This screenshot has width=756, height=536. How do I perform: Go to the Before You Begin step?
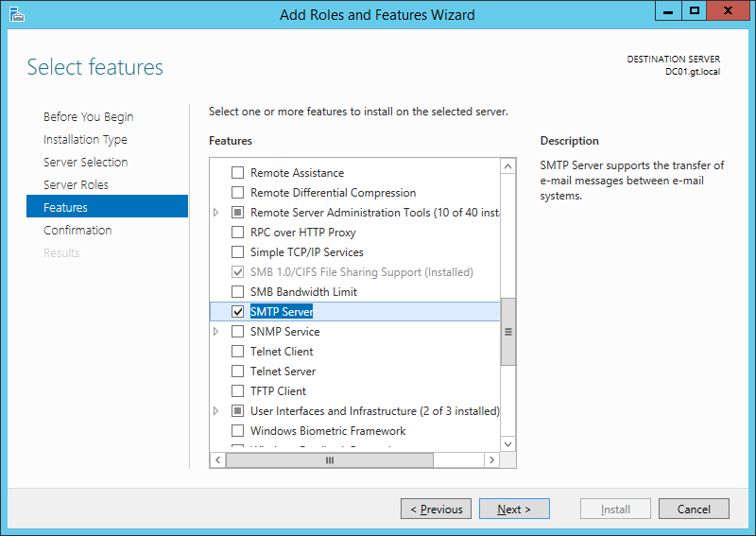tap(88, 117)
